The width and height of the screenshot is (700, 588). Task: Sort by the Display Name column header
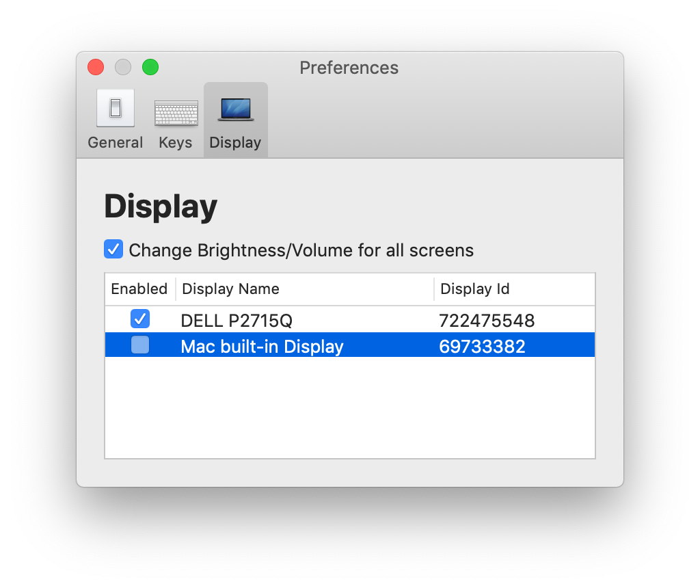[x=305, y=289]
